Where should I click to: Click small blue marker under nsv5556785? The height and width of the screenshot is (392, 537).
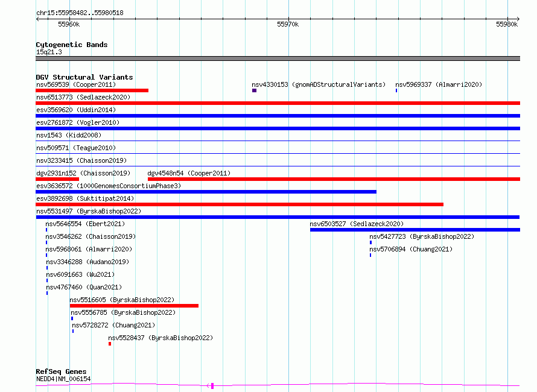(72, 318)
